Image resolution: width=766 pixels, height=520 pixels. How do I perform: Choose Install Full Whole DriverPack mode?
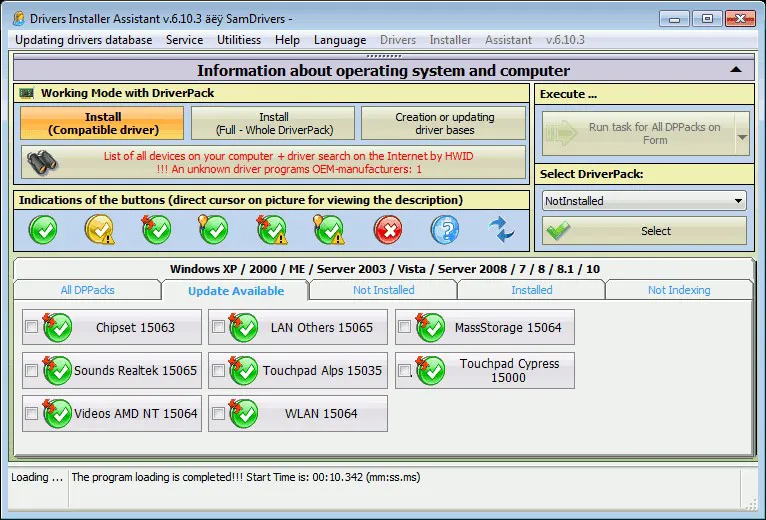click(x=273, y=124)
